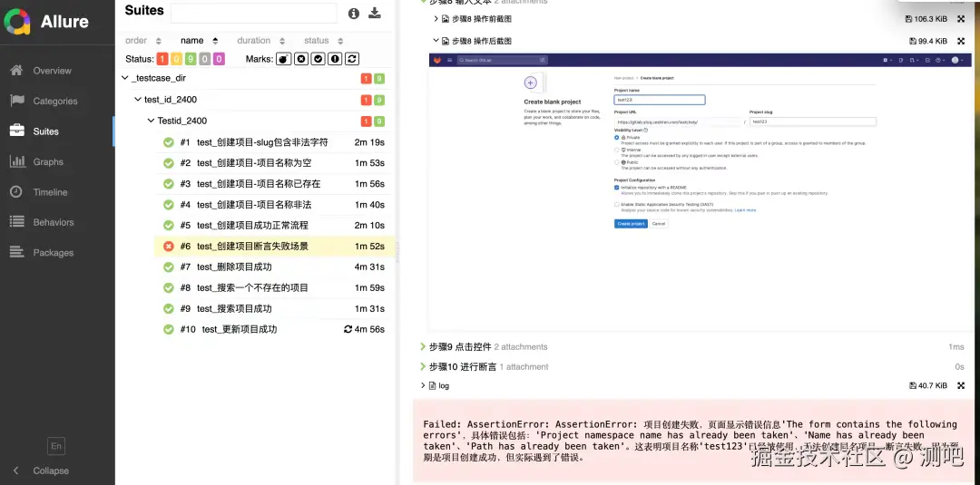The height and width of the screenshot is (485, 980).
Task: Collapse 步骤8 操作后截图 attachment
Action: pyautogui.click(x=436, y=41)
